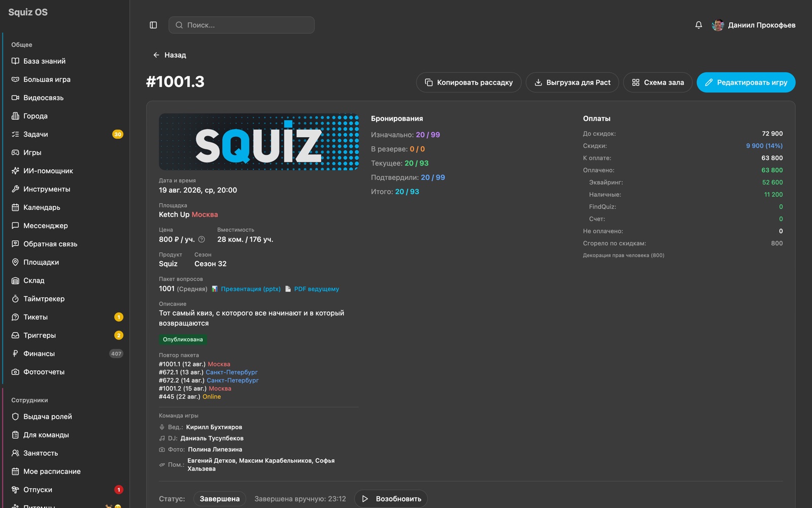Open «Склад» in the sidebar
The height and width of the screenshot is (508, 812).
click(66, 280)
